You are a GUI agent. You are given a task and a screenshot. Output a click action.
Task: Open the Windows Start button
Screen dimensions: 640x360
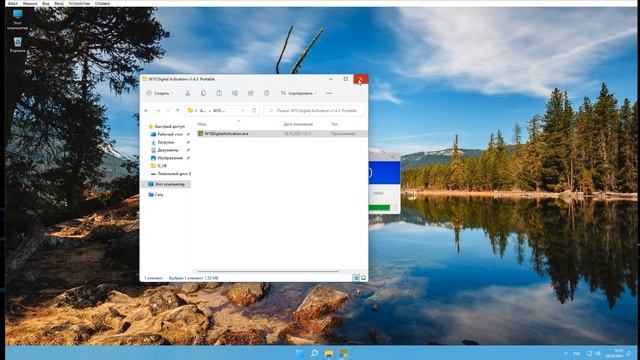(x=300, y=353)
